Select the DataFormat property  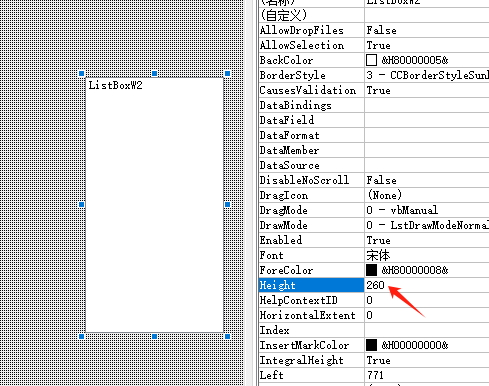[x=290, y=135]
